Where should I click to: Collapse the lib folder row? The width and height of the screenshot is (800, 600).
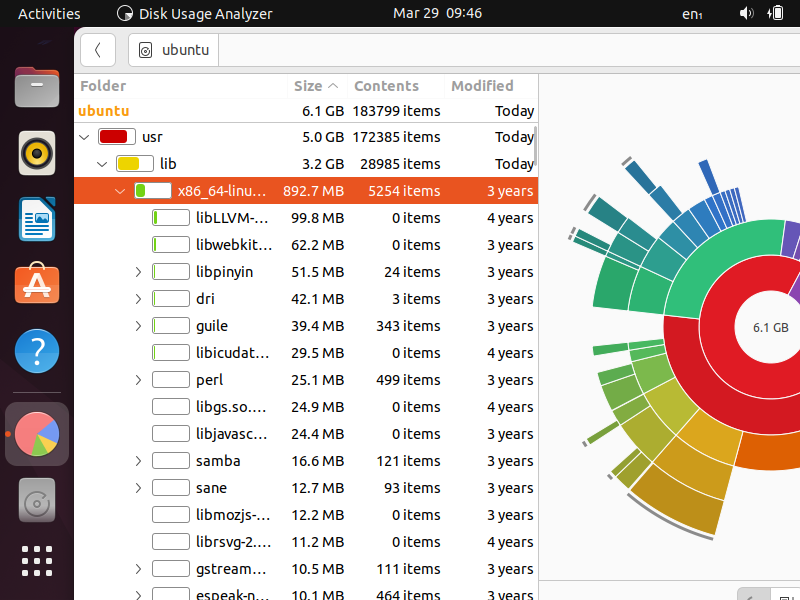[x=102, y=164]
